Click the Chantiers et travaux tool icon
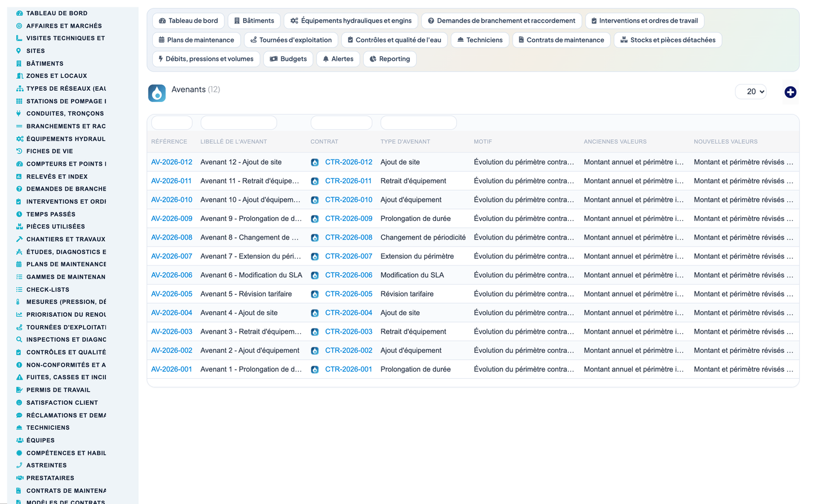Screen dimensions: 815x504 tap(19, 239)
